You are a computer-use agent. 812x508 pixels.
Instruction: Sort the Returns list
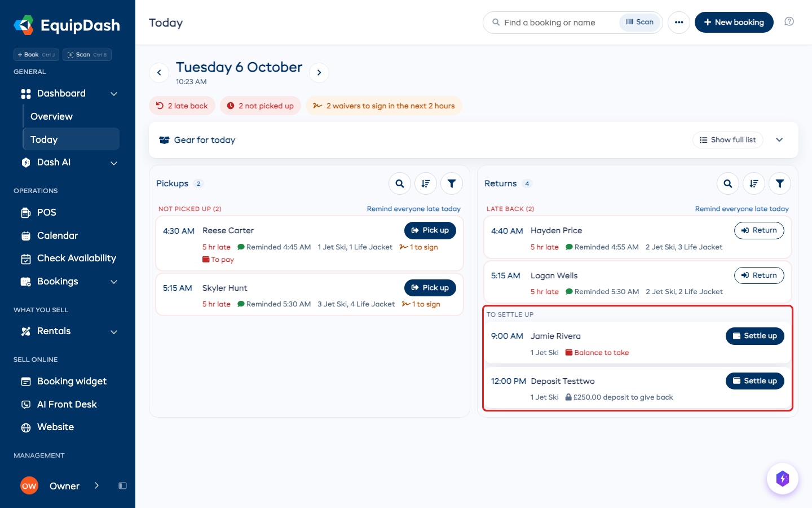(x=754, y=183)
